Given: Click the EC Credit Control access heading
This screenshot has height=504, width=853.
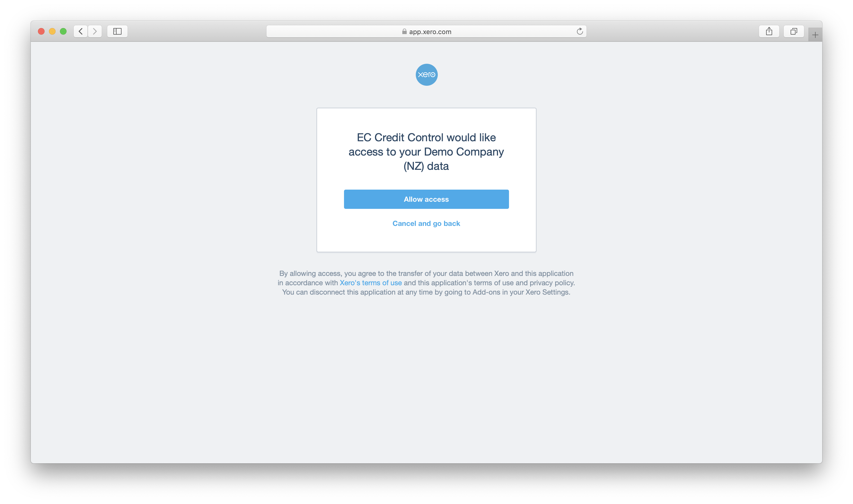Looking at the screenshot, I should pos(426,152).
